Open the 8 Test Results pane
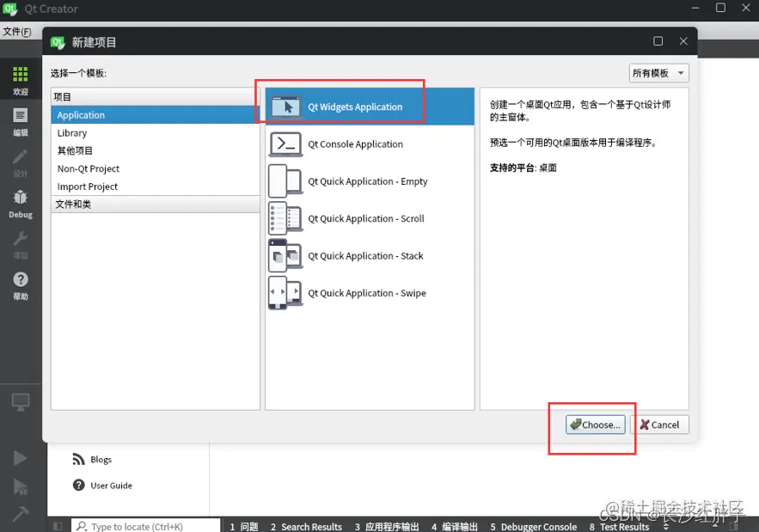Image resolution: width=759 pixels, height=532 pixels. [619, 527]
